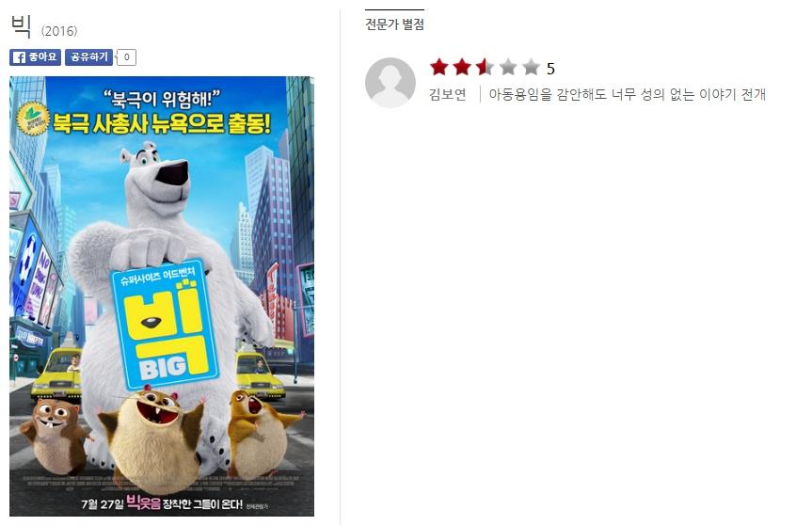
Task: Select the fifth gray rating star
Action: (x=531, y=68)
